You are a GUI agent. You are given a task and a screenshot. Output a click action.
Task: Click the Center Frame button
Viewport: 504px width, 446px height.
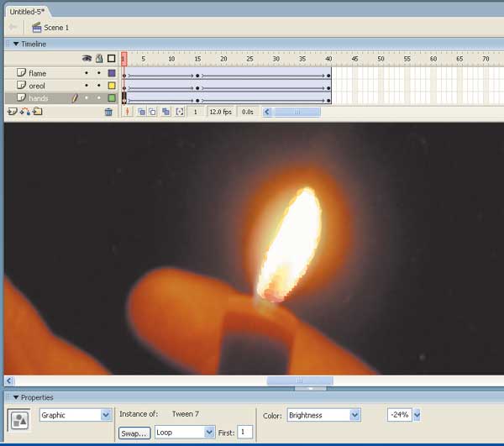pyautogui.click(x=129, y=112)
